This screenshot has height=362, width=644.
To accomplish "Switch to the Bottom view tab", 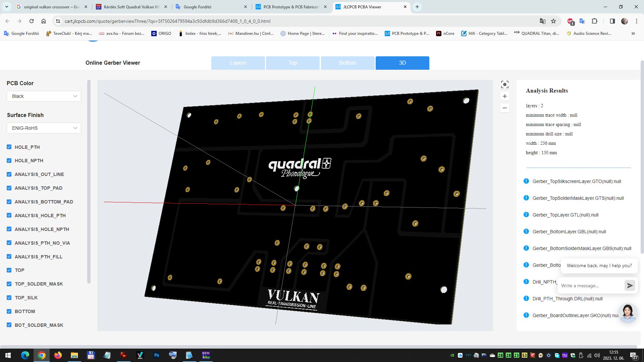I will click(x=347, y=63).
